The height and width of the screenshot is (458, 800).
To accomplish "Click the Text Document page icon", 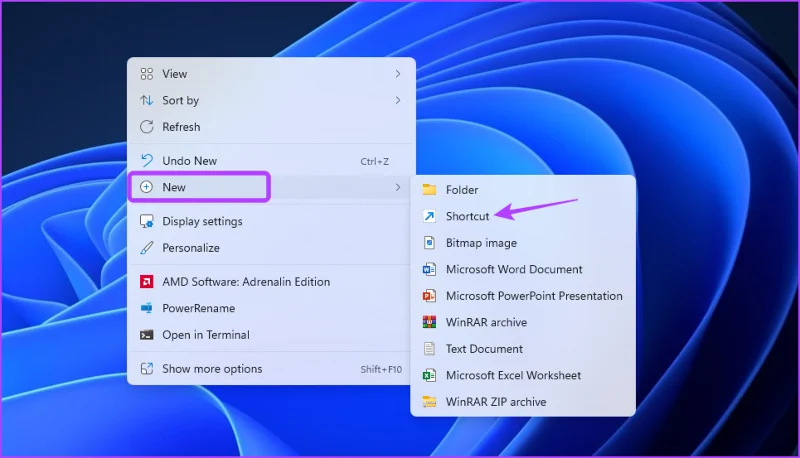I will click(429, 349).
